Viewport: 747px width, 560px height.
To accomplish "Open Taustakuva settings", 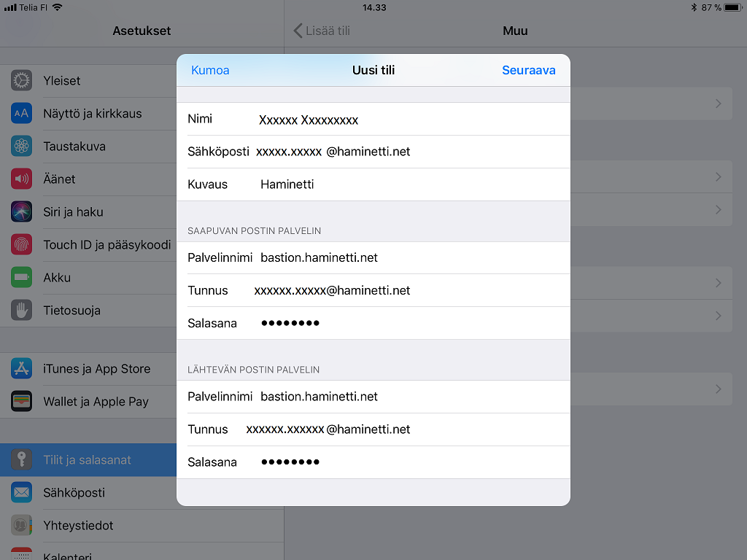I will click(x=88, y=146).
